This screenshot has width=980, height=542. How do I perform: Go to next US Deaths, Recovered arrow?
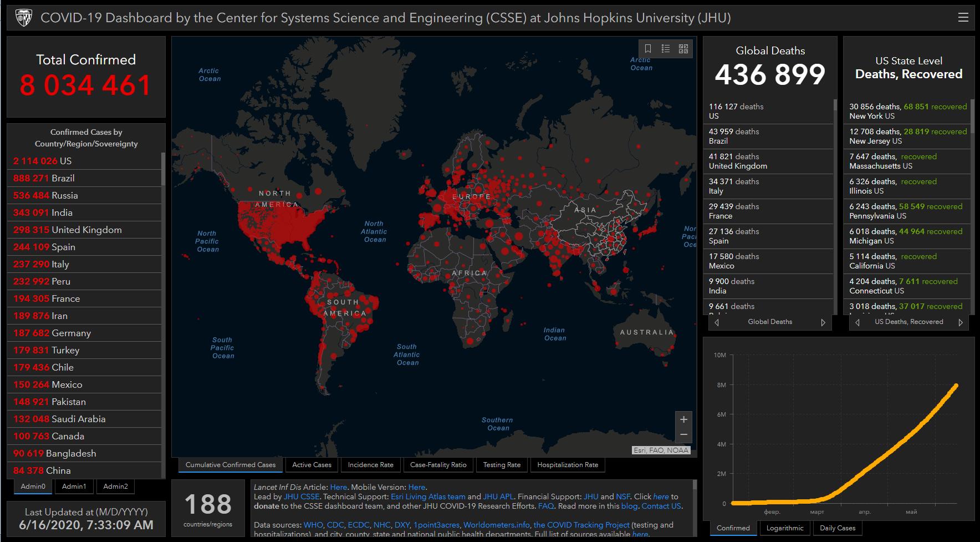[961, 322]
